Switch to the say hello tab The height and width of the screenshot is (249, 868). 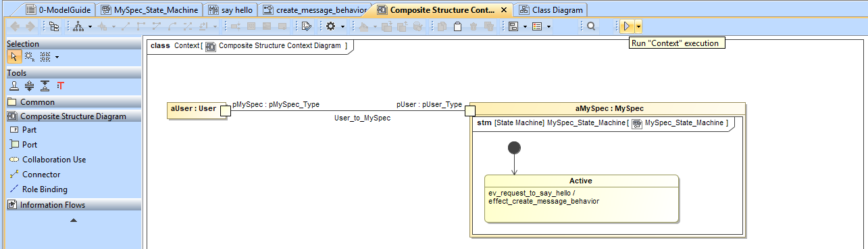coord(231,9)
